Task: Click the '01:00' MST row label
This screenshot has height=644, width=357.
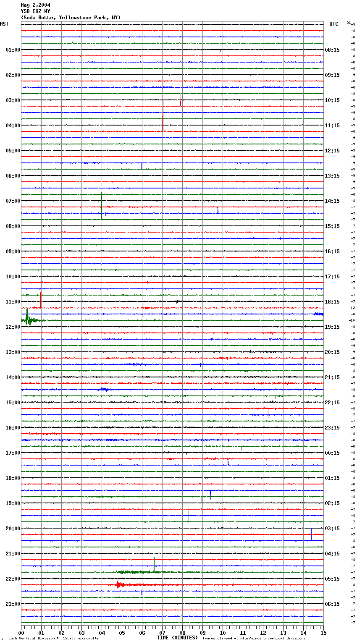Action: tap(13, 50)
